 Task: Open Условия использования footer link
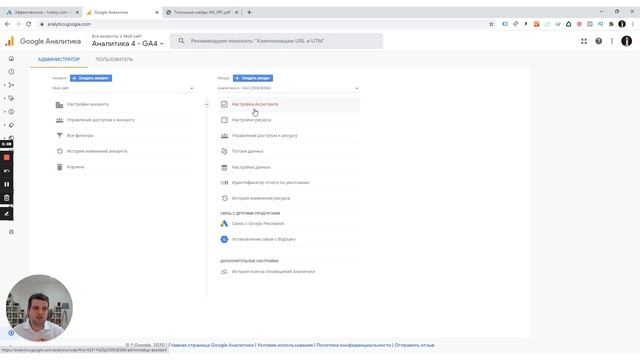pos(285,345)
